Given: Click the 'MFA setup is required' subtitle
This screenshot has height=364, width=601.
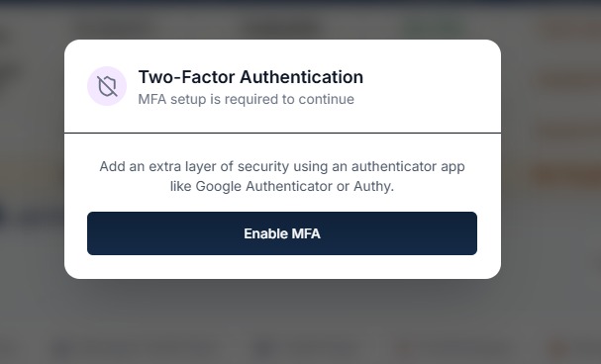Looking at the screenshot, I should click(x=247, y=99).
